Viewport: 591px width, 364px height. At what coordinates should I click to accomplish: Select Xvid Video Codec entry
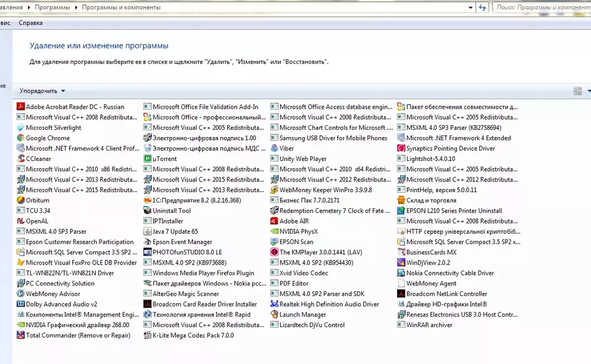click(299, 273)
